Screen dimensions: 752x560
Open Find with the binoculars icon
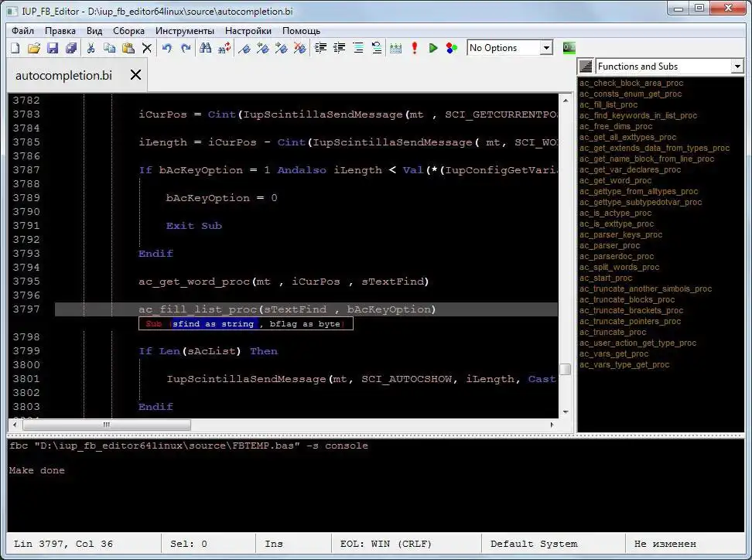pos(205,48)
